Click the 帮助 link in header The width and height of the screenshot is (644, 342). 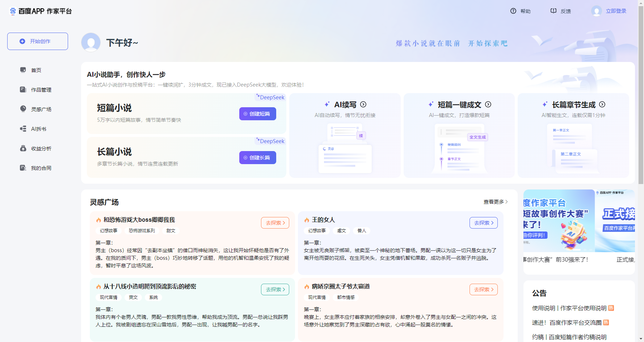pos(526,11)
